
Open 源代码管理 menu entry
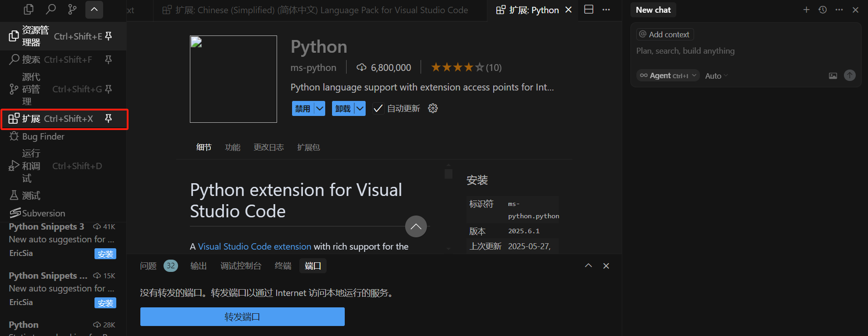click(x=63, y=89)
